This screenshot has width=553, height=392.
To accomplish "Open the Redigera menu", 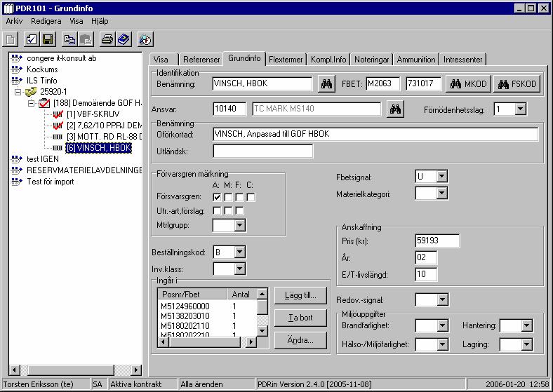I will 46,21.
